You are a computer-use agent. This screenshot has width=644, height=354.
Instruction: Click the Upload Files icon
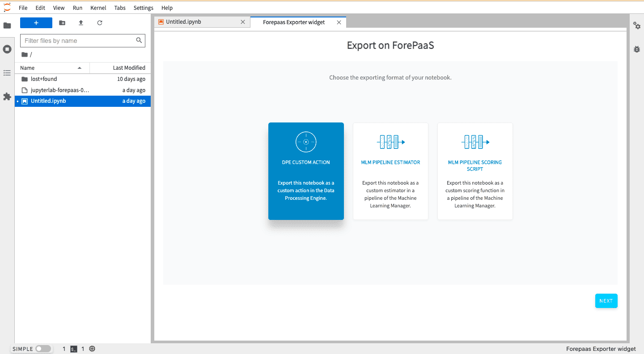pos(81,23)
